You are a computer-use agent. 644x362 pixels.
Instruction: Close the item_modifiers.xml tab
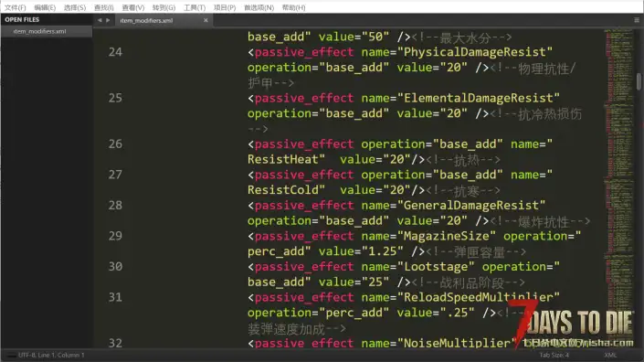pyautogui.click(x=206, y=20)
